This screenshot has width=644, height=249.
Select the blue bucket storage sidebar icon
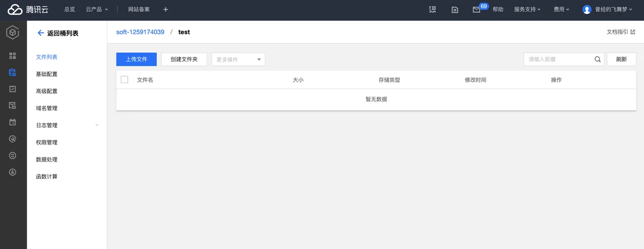pyautogui.click(x=13, y=72)
